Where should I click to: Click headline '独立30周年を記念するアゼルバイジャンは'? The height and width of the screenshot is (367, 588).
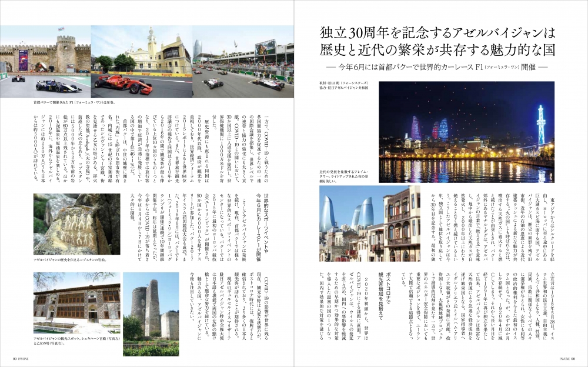[437, 34]
